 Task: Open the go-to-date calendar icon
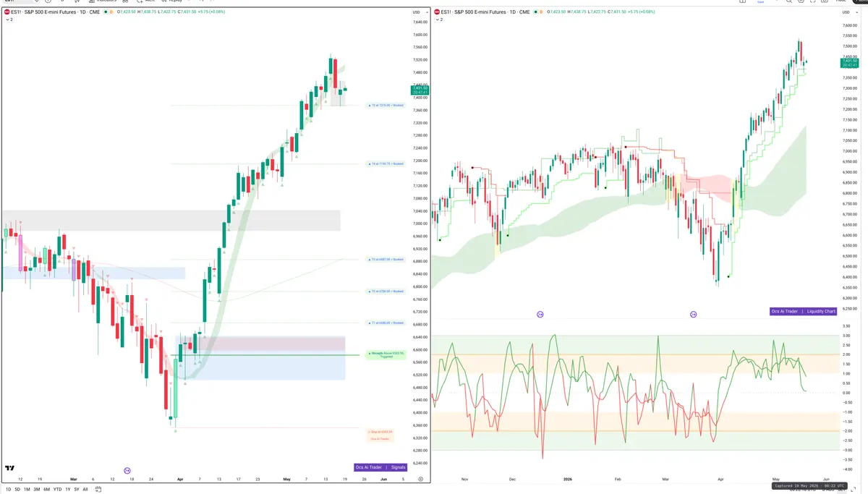coord(98,489)
